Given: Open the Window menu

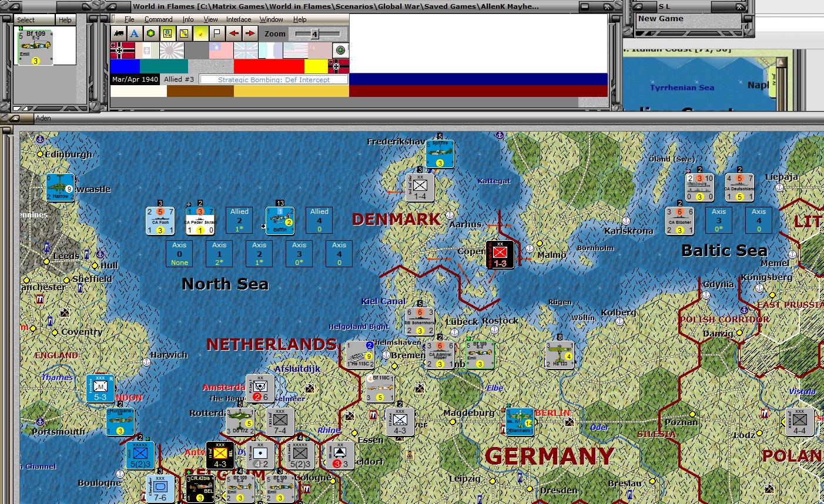Looking at the screenshot, I should 272,19.
